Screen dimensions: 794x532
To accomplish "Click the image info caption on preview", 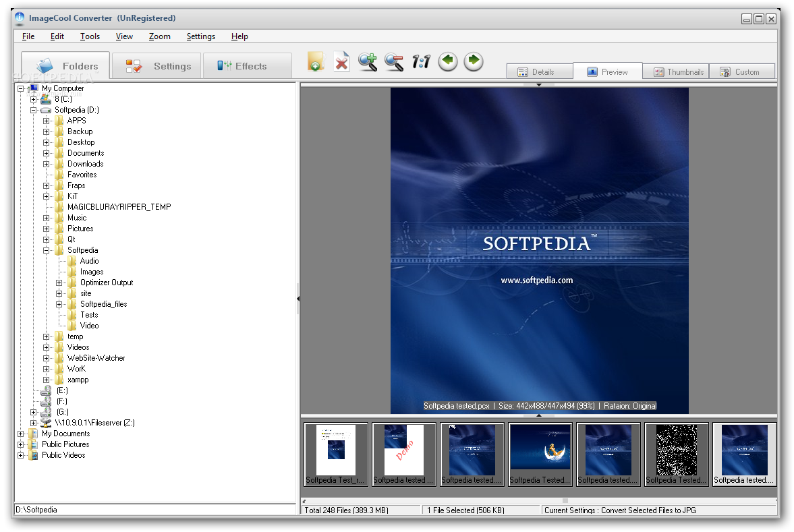I will (540, 405).
